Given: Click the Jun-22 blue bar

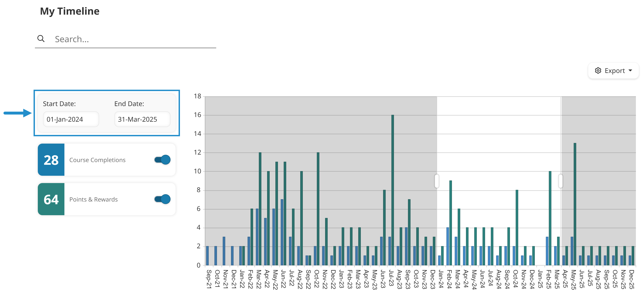Looking at the screenshot, I should [x=282, y=232].
